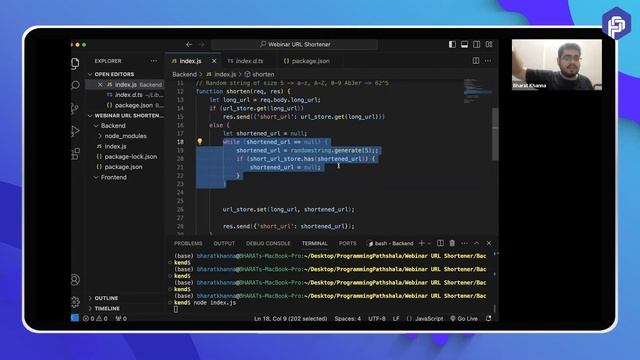Switch to the index.d.ts editor tab

245,61
